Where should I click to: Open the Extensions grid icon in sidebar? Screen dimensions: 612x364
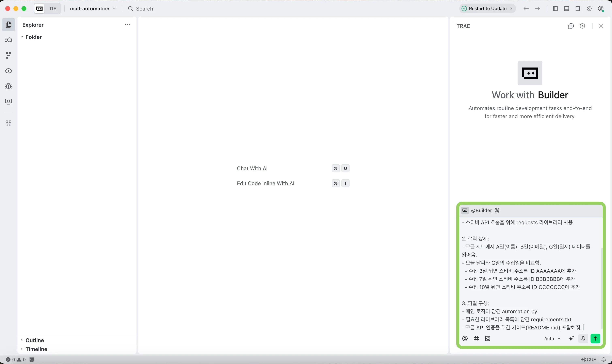coord(9,123)
